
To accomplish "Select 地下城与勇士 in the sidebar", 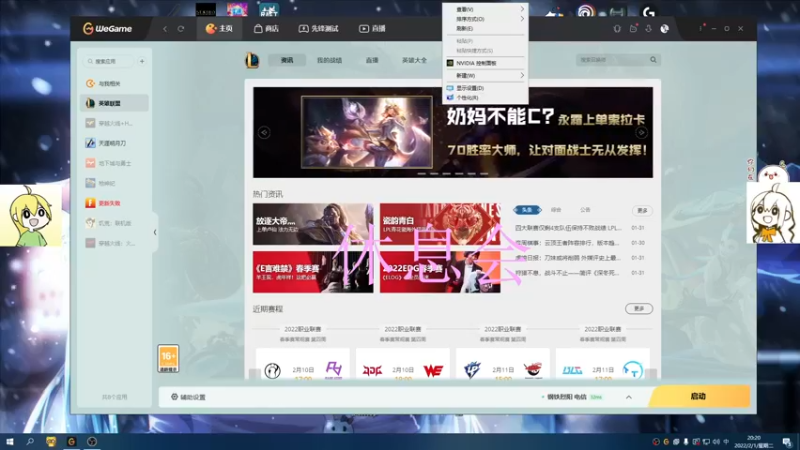I will tap(114, 163).
